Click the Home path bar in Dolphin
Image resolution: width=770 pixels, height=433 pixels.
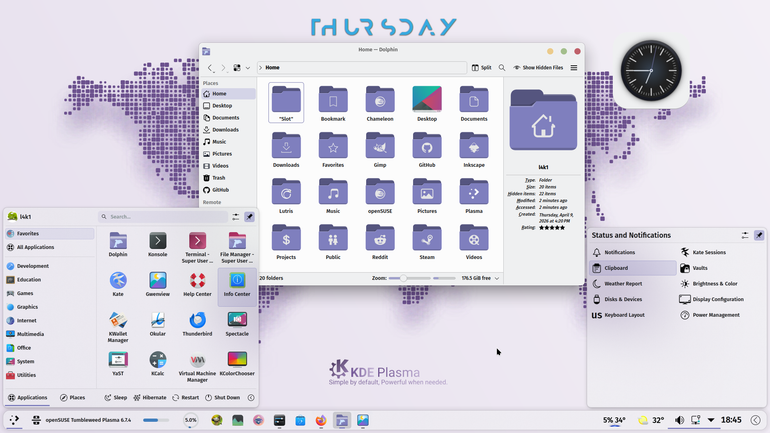[361, 68]
